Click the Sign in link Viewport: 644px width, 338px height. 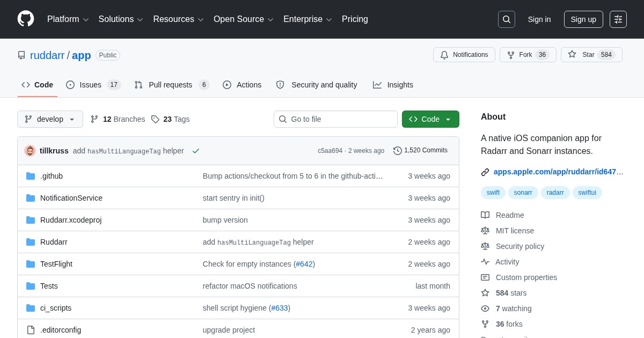click(539, 19)
